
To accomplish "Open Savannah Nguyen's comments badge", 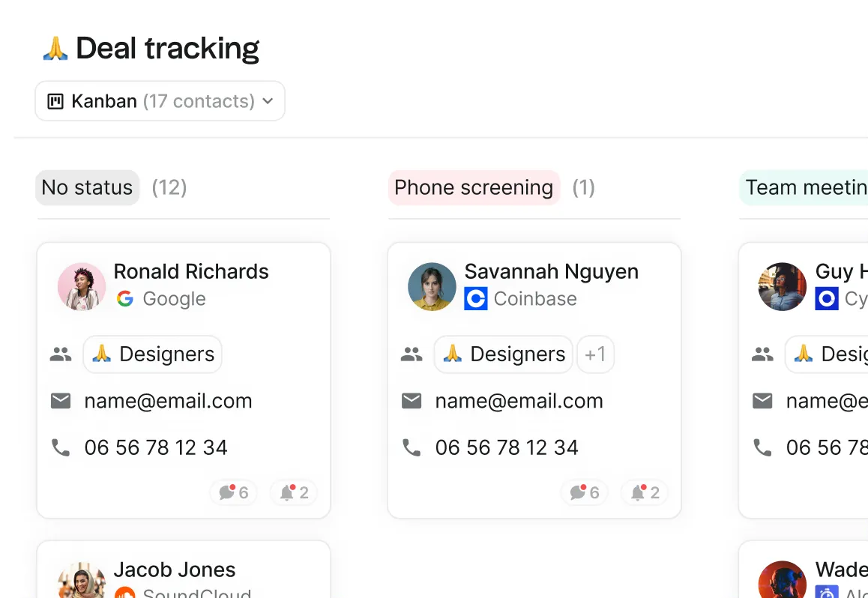I will tap(584, 492).
